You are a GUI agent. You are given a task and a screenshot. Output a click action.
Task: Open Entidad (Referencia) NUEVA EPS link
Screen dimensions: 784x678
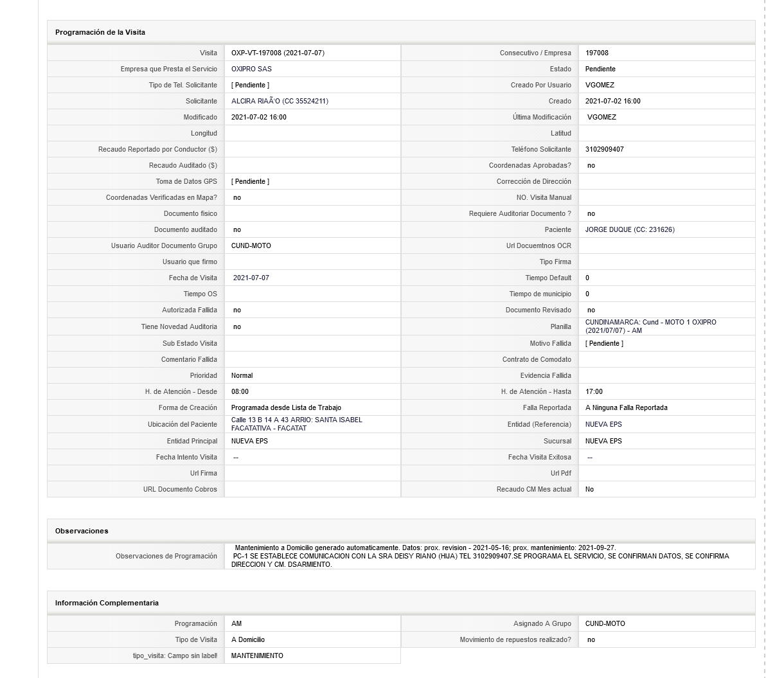pos(603,424)
